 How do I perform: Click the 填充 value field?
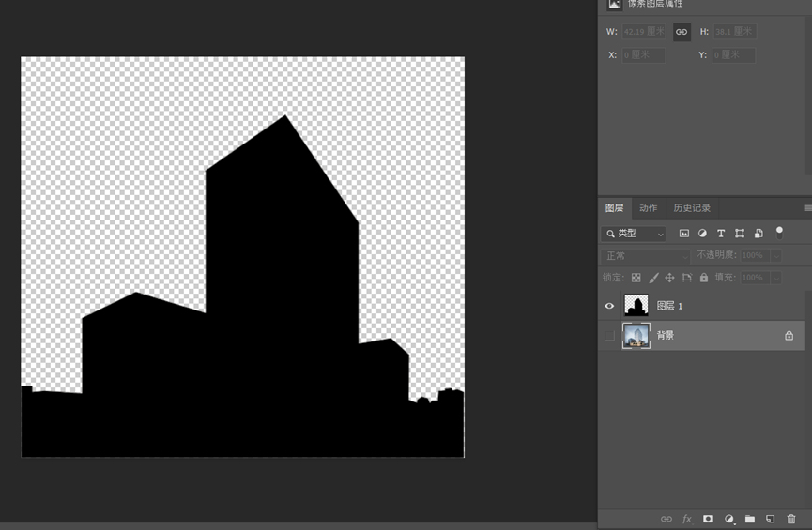tap(756, 278)
